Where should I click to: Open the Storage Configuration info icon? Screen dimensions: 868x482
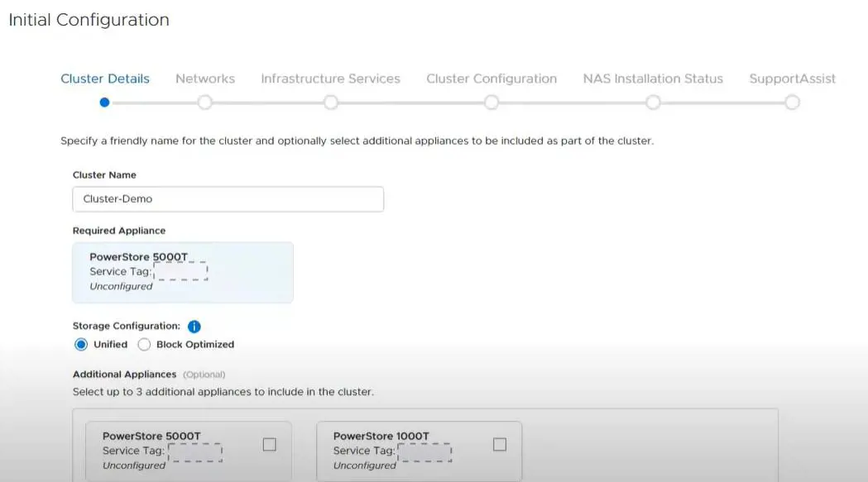[194, 327]
